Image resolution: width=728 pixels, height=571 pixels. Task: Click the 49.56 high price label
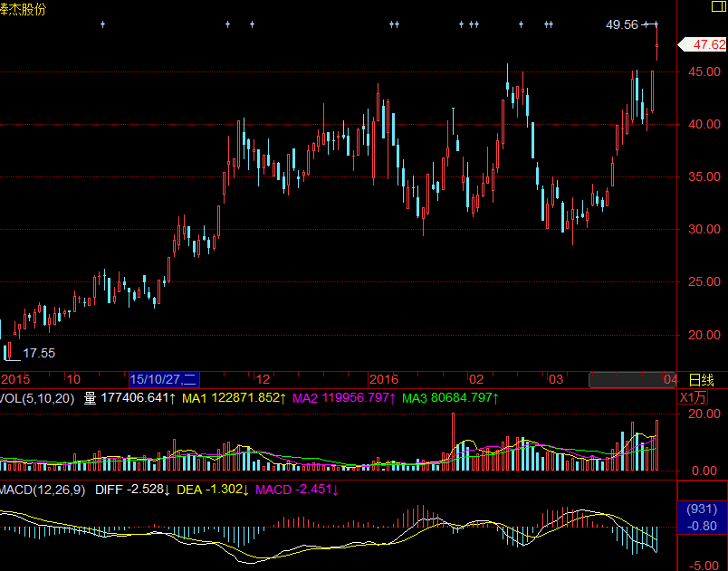coord(622,24)
